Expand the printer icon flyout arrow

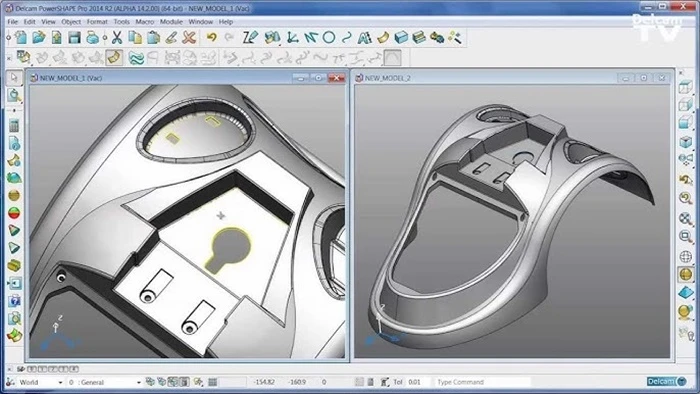tap(105, 38)
